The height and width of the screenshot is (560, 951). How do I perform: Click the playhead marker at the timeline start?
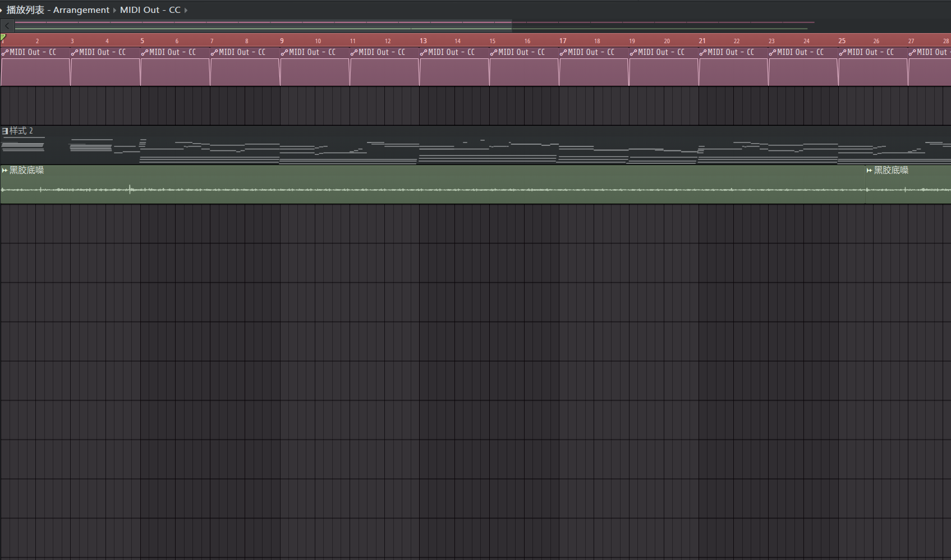coord(3,38)
